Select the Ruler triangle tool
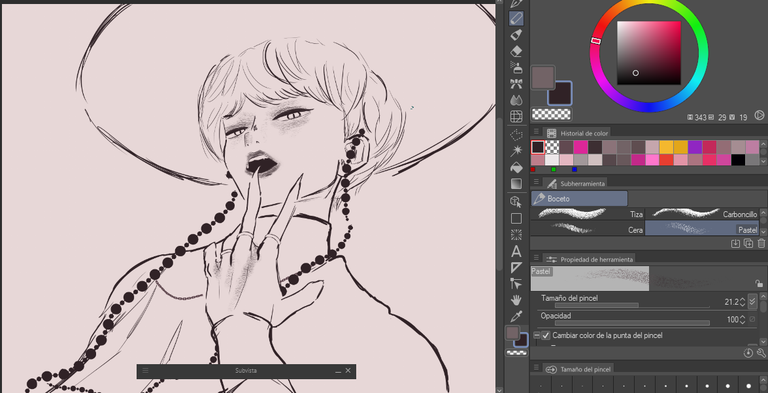 coord(516,268)
